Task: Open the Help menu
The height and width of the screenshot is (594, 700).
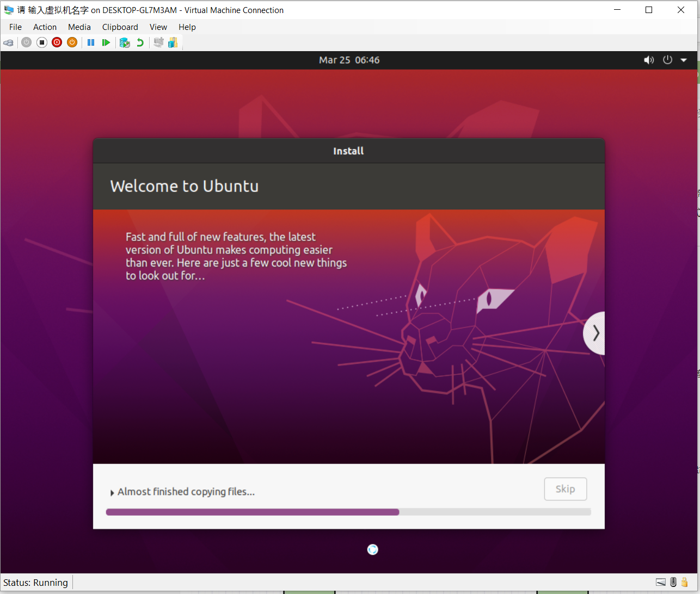Action: tap(187, 27)
